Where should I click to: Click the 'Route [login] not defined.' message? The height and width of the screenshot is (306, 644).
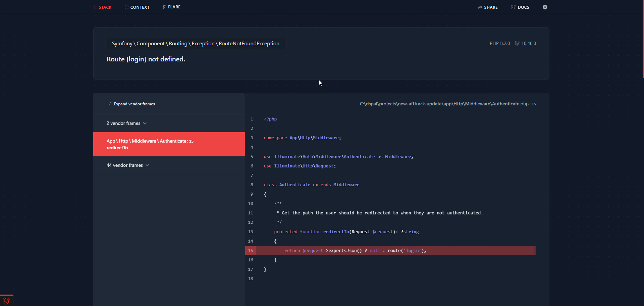coord(146,59)
